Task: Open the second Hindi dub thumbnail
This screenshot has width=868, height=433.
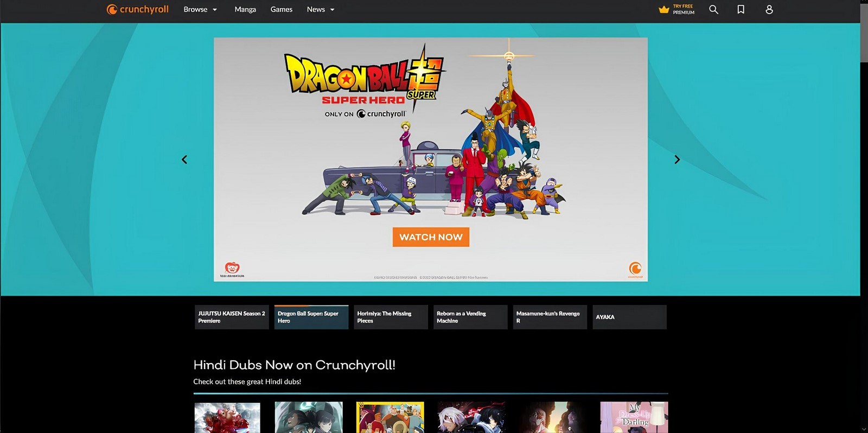Action: pos(309,417)
